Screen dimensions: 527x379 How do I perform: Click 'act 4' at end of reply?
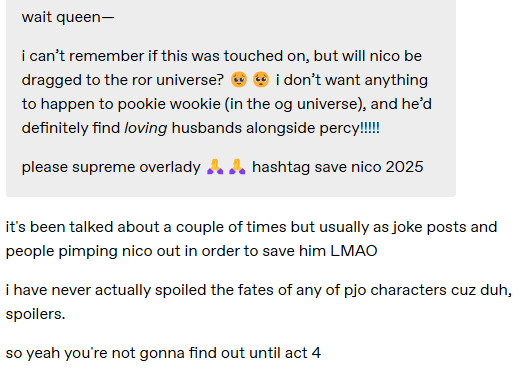[302, 353]
